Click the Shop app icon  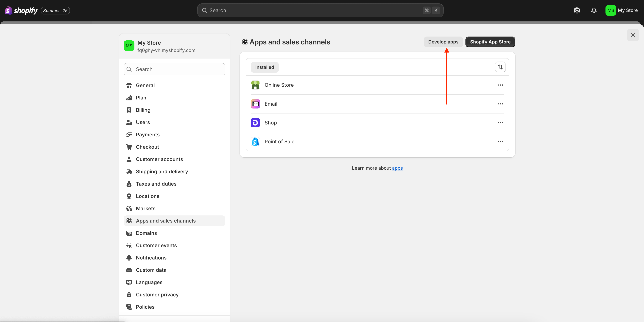pos(255,123)
